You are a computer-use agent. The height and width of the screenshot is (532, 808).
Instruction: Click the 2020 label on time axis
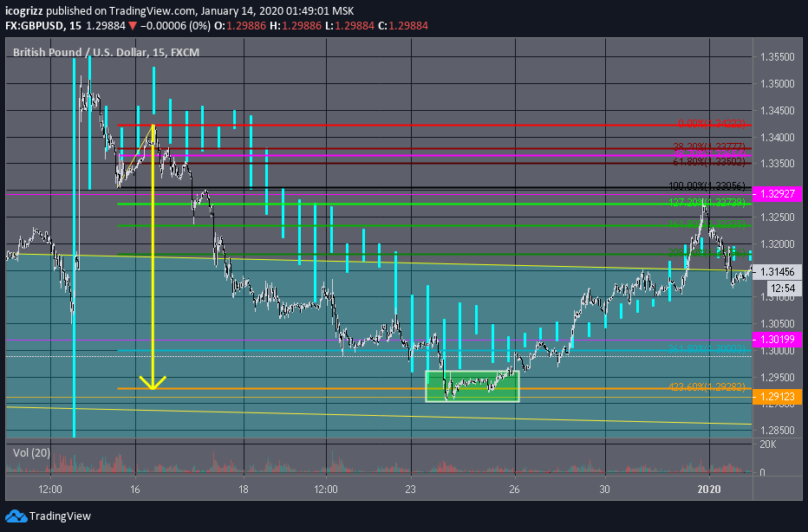[709, 490]
